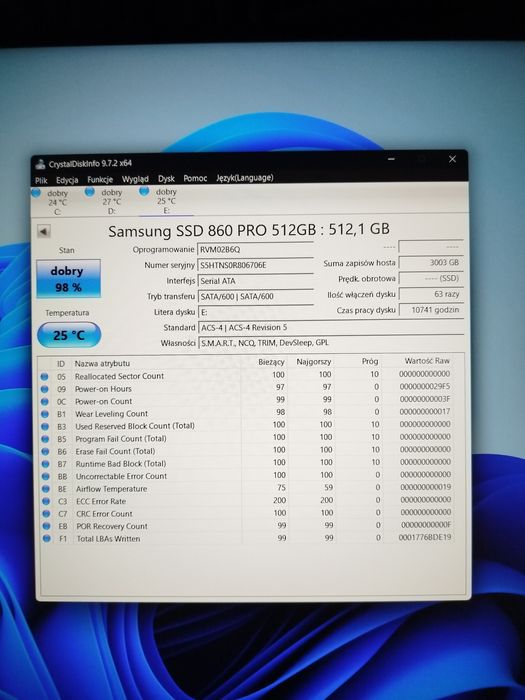Viewport: 525px width, 700px height.
Task: Close the CrystalDiskInfo window
Action: [452, 159]
